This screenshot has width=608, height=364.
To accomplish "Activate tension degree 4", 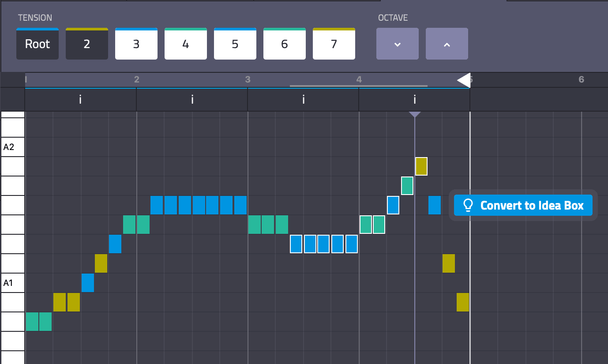I will coord(185,44).
